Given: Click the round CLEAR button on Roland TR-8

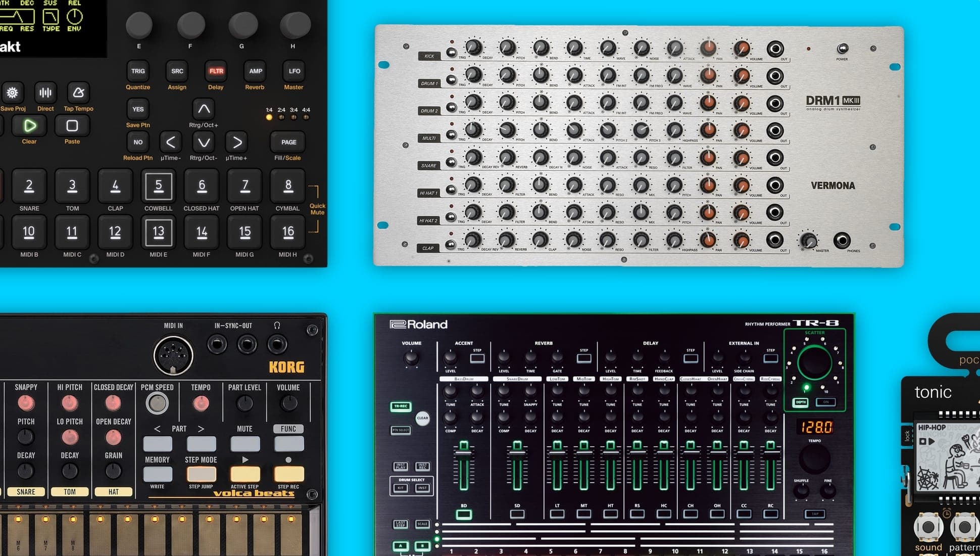Looking at the screenshot, I should [422, 418].
